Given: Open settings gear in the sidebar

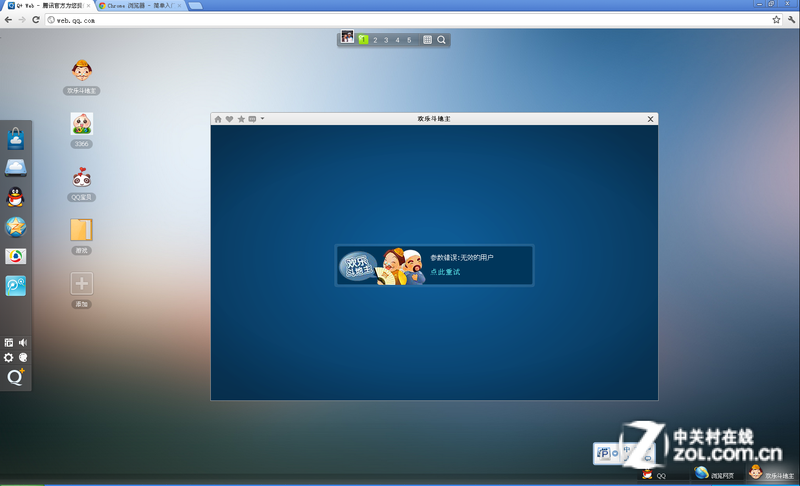Looking at the screenshot, I should pyautogui.click(x=9, y=357).
